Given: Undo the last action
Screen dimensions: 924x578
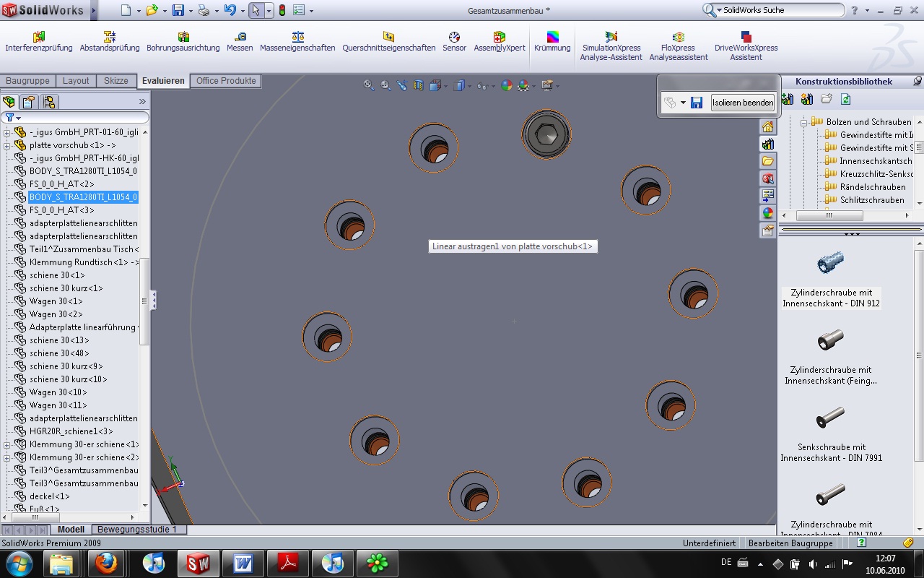Looking at the screenshot, I should [230, 10].
